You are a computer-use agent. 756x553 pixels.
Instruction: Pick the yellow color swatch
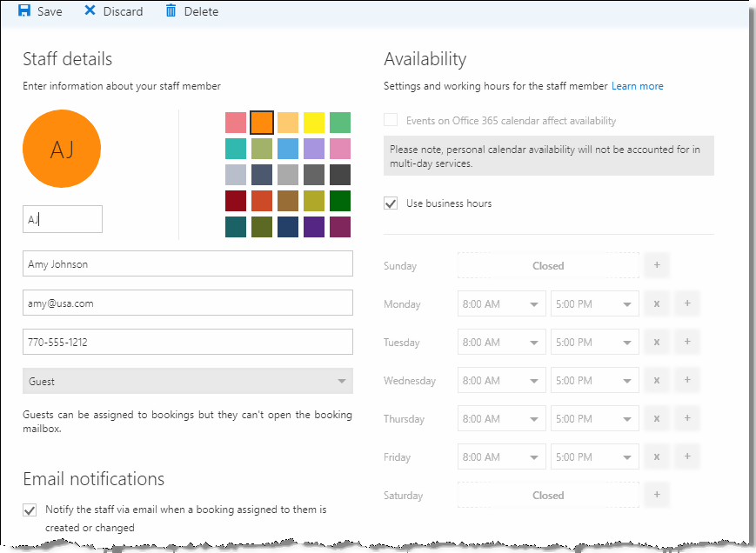[x=314, y=122]
